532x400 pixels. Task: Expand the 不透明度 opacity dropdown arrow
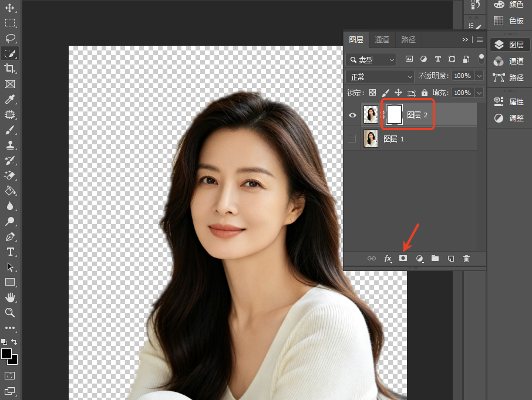tap(479, 76)
